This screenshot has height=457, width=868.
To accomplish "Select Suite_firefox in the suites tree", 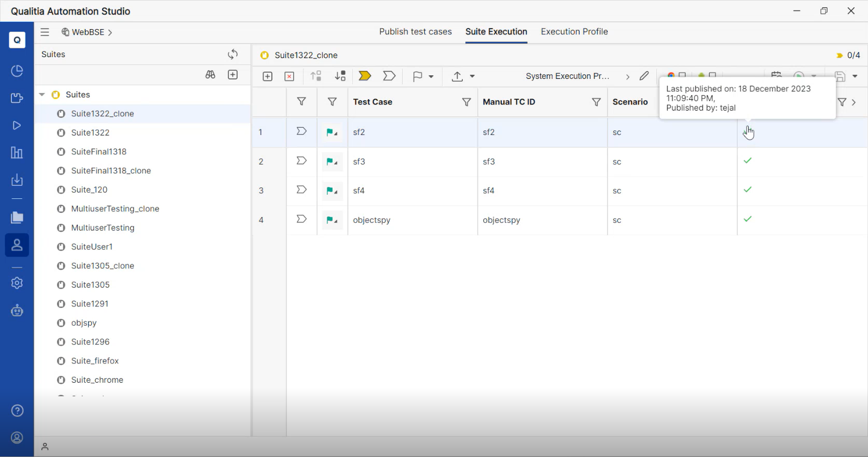I will pyautogui.click(x=95, y=361).
